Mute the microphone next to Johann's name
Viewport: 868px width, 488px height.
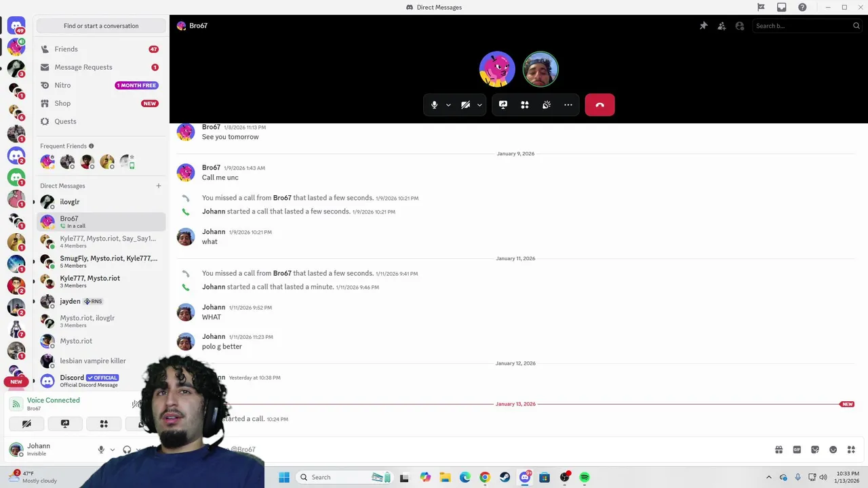[x=101, y=449]
